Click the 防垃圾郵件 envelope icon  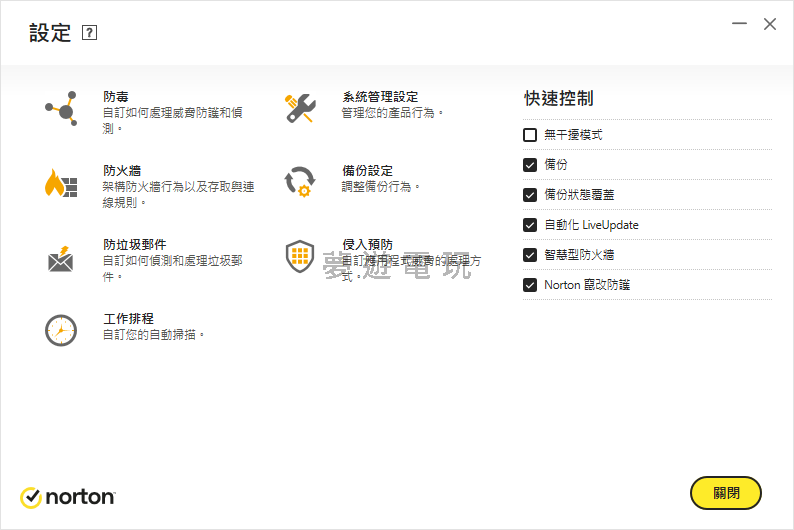click(61, 259)
